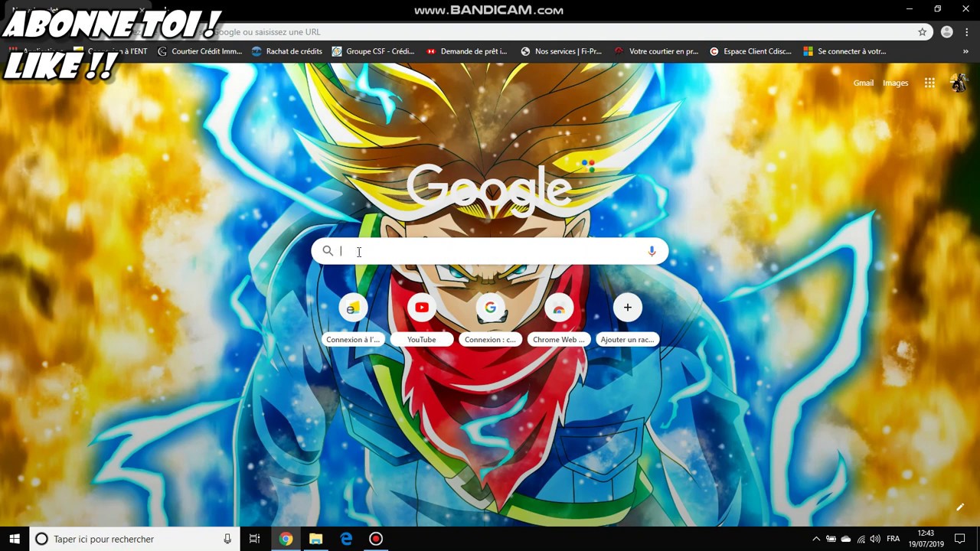Open the Windows Action Center notifications
This screenshot has width=980, height=551.
(960, 539)
